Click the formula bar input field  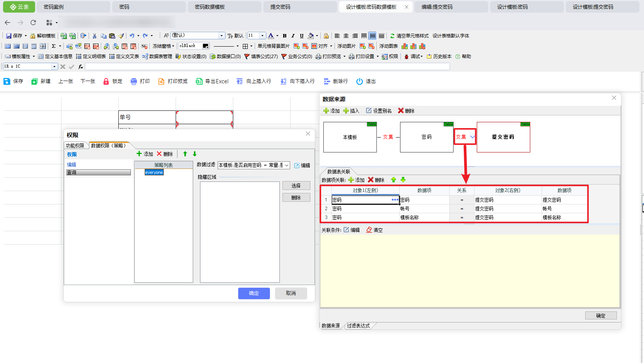click(267, 66)
